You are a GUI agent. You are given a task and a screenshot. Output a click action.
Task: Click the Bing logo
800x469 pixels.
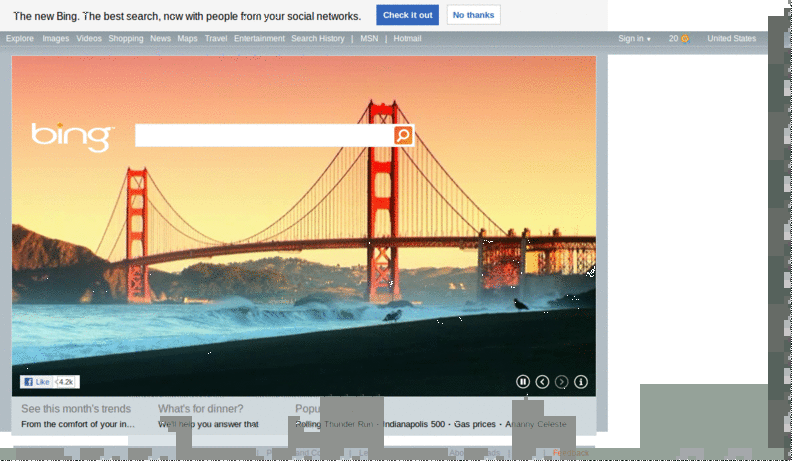coord(73,138)
